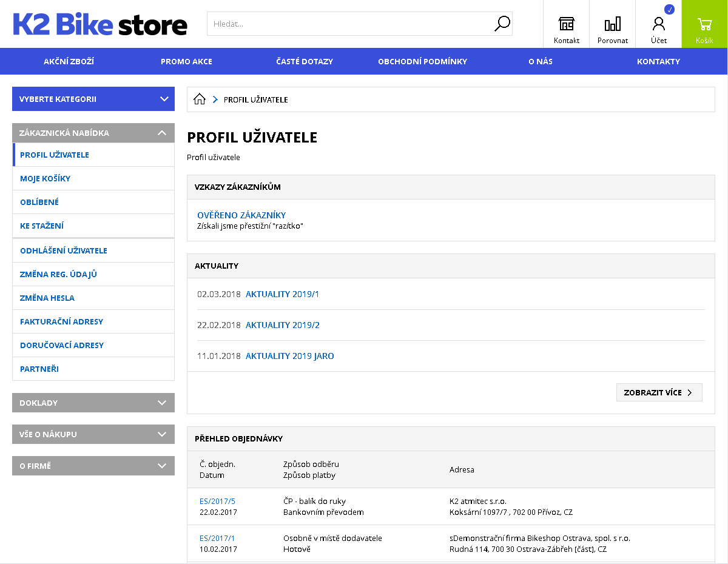Click the Zobrazit více button
This screenshot has height=564, width=728.
pyautogui.click(x=659, y=392)
